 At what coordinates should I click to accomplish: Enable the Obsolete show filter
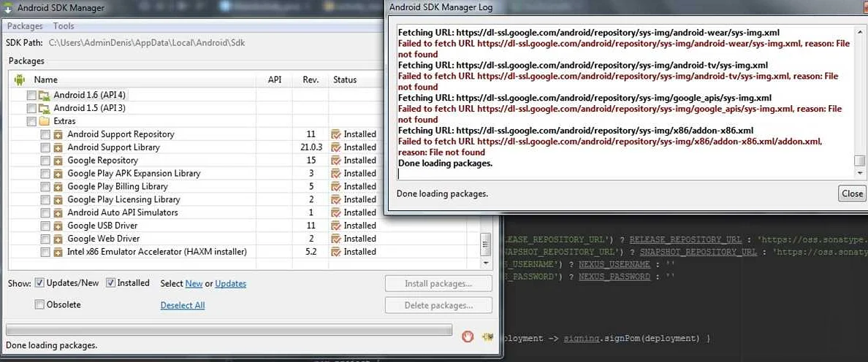39,304
